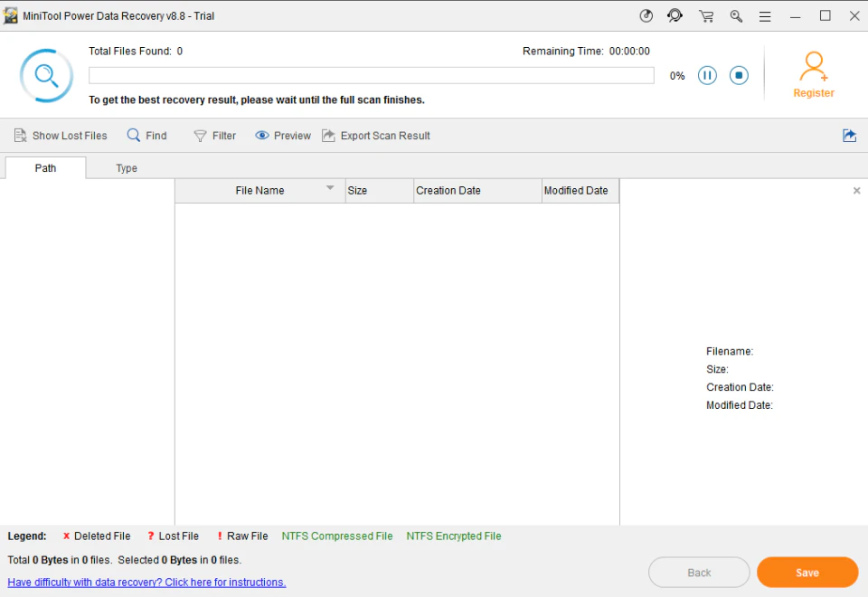Open the Find tool
The image size is (868, 597).
click(x=146, y=135)
